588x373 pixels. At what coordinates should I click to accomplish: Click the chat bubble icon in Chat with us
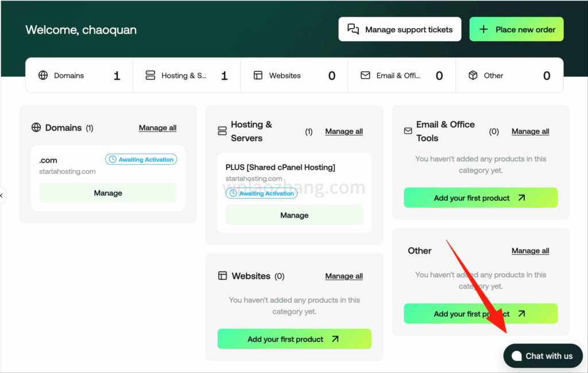pos(516,356)
